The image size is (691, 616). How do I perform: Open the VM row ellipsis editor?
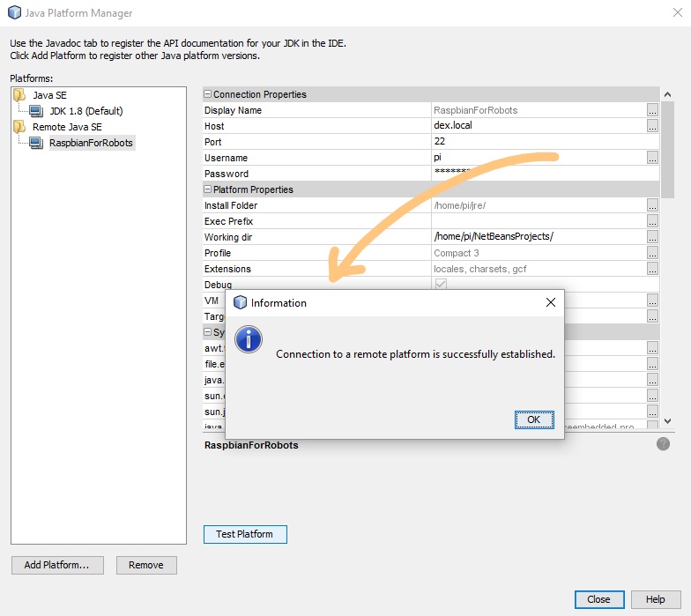click(x=652, y=301)
